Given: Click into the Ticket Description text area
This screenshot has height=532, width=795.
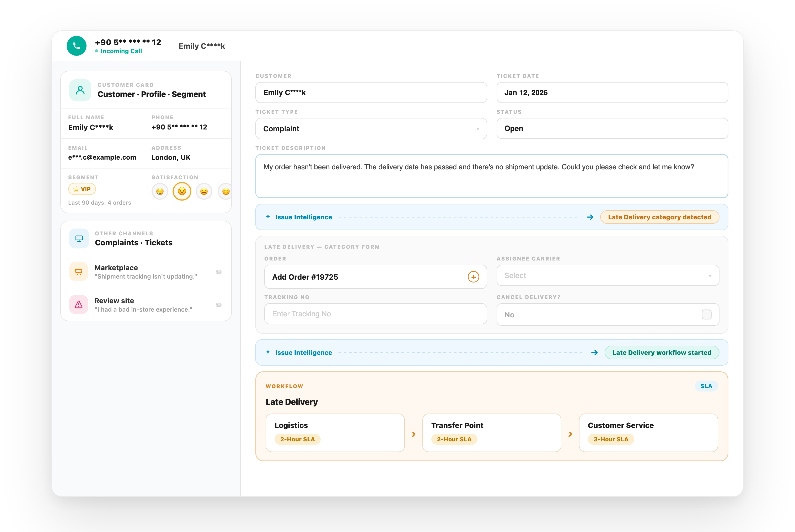Looking at the screenshot, I should [492, 176].
